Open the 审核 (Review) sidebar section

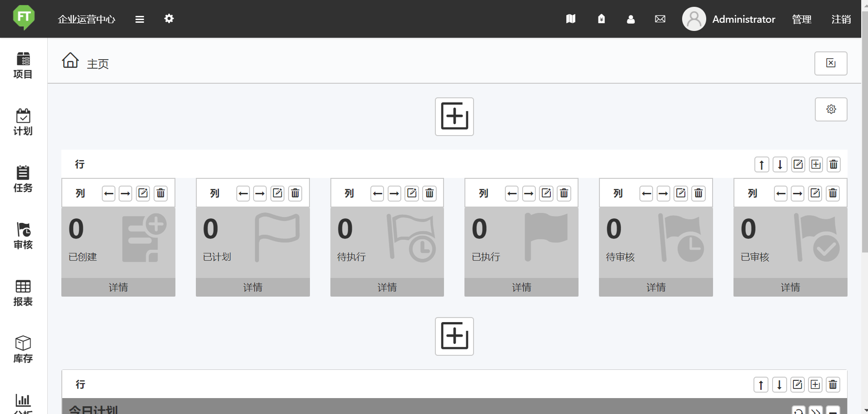pos(23,236)
